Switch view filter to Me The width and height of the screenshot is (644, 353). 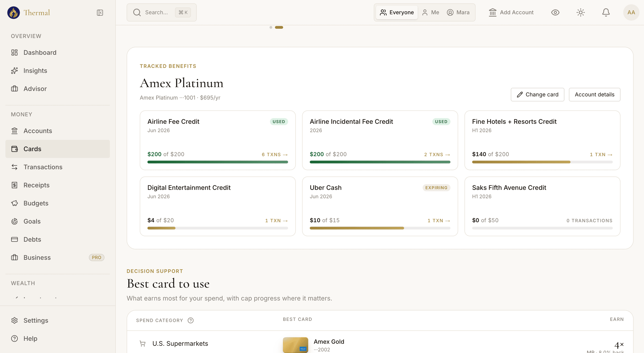(430, 12)
